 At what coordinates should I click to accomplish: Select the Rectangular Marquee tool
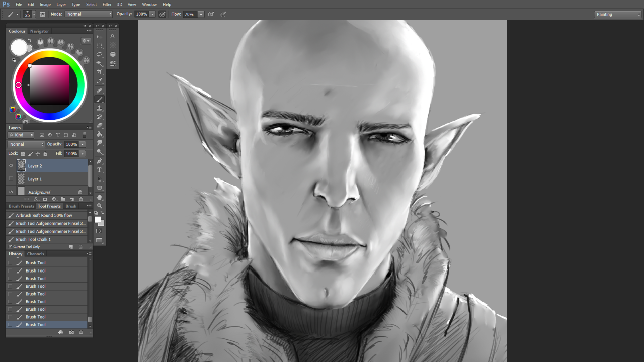99,46
